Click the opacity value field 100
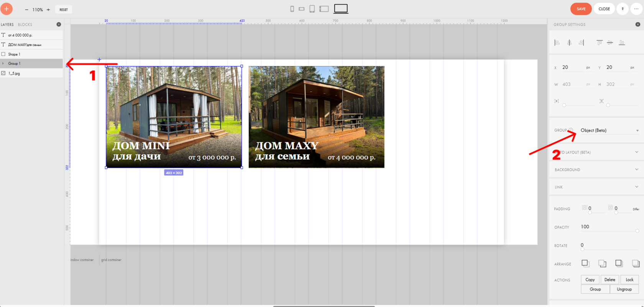Screen dimensions: 644x307 [609, 227]
